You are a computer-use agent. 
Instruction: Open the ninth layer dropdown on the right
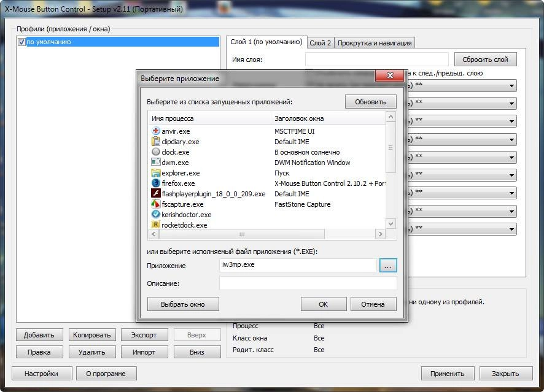(x=511, y=229)
